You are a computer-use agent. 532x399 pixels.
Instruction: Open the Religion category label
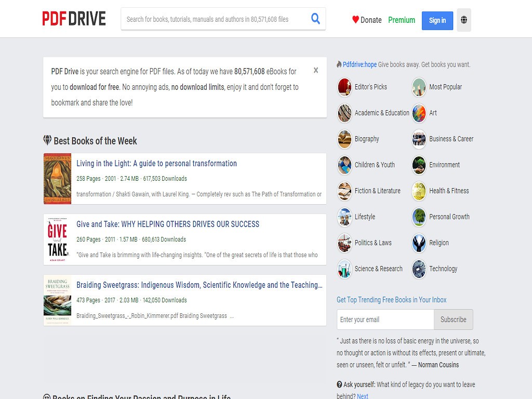pyautogui.click(x=439, y=243)
